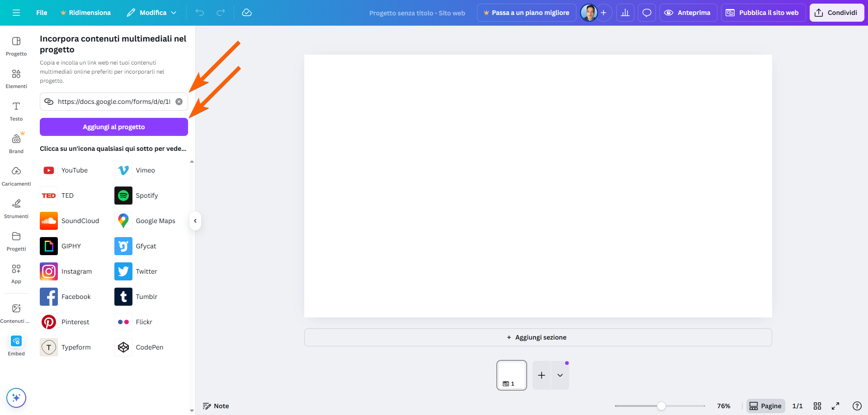Click the 76% zoom level
The width and height of the screenshot is (868, 415).
[x=723, y=406]
